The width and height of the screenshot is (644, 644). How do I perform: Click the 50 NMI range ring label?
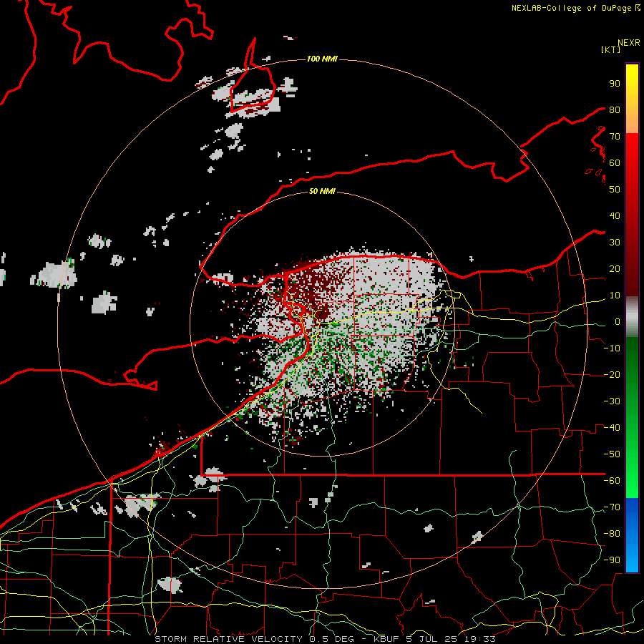click(x=322, y=191)
